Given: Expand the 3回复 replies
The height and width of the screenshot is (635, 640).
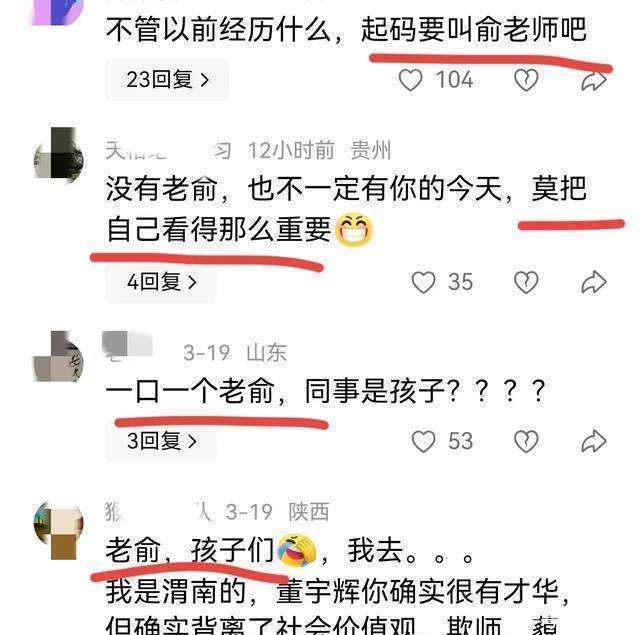Looking at the screenshot, I should click(161, 441).
